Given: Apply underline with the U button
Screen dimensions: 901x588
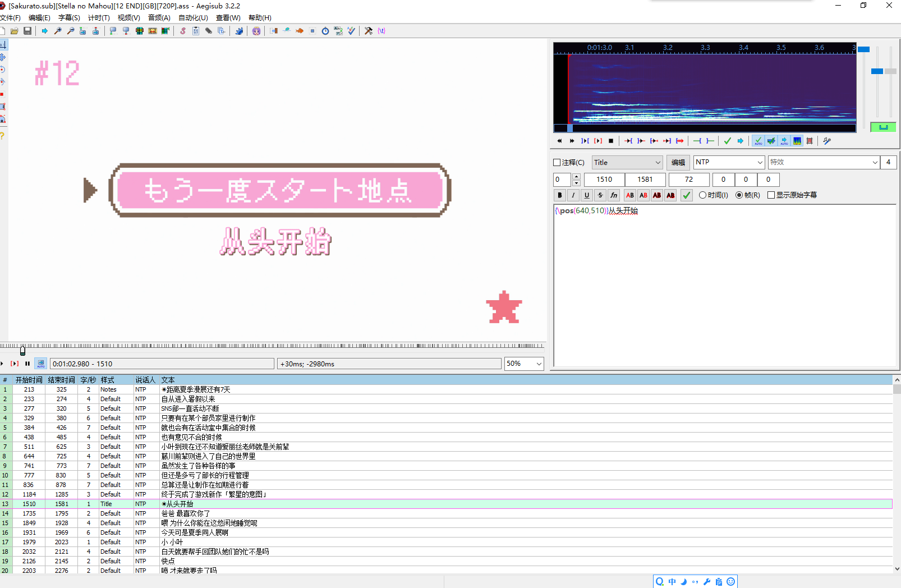Looking at the screenshot, I should (x=587, y=195).
